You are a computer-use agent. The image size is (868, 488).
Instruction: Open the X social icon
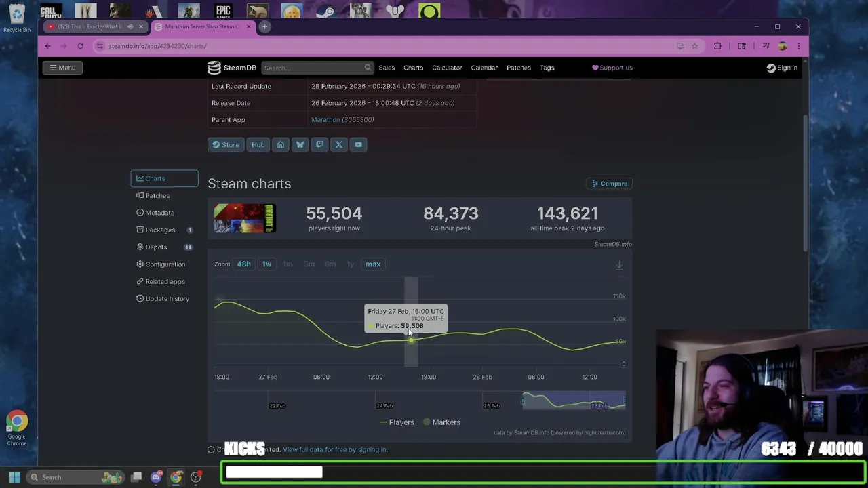click(x=339, y=144)
